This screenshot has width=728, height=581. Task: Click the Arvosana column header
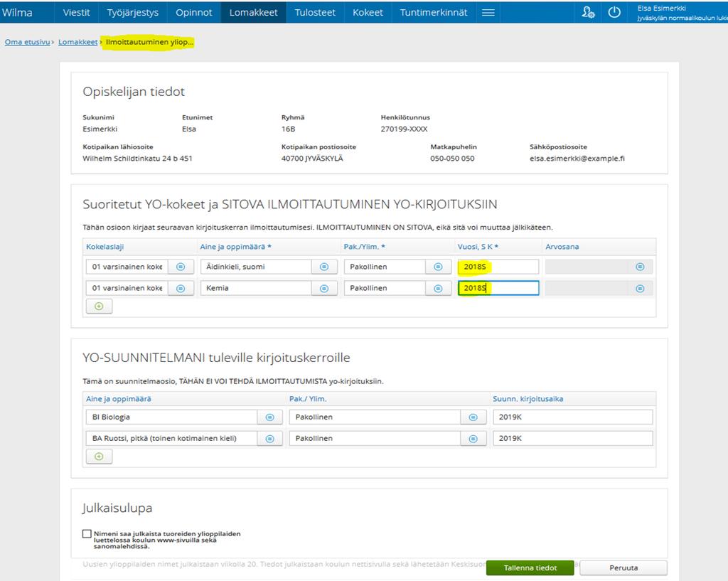point(562,247)
